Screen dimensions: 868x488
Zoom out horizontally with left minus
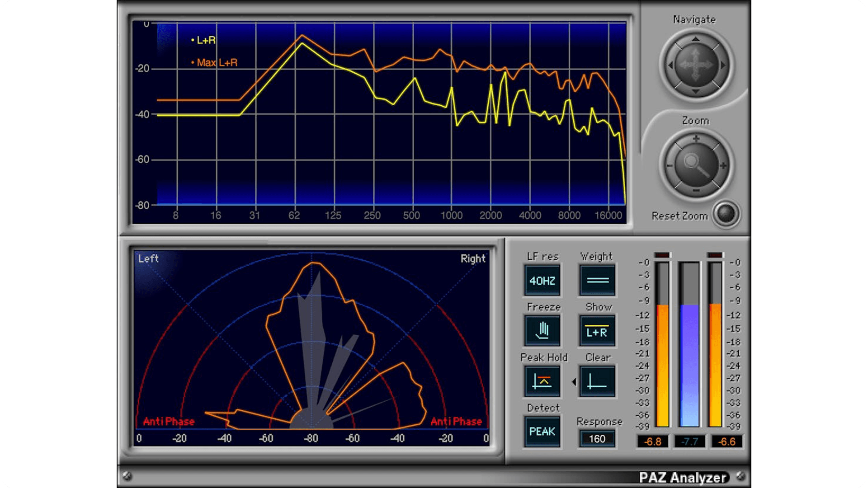point(670,166)
